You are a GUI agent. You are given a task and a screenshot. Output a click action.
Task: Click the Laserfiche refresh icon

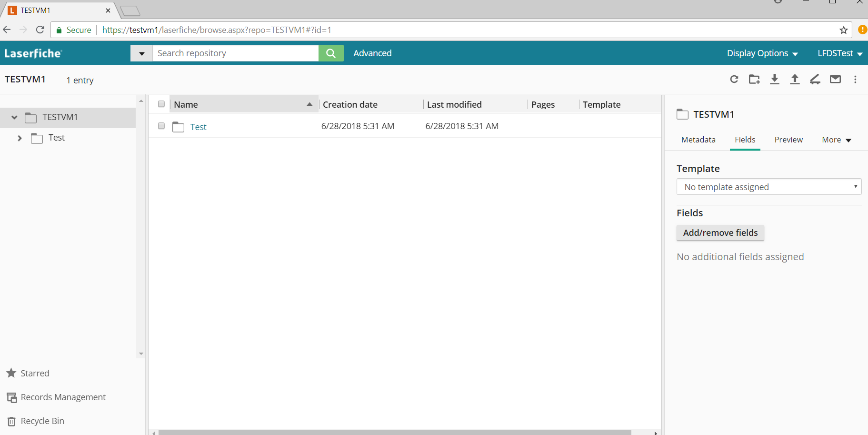click(x=734, y=79)
